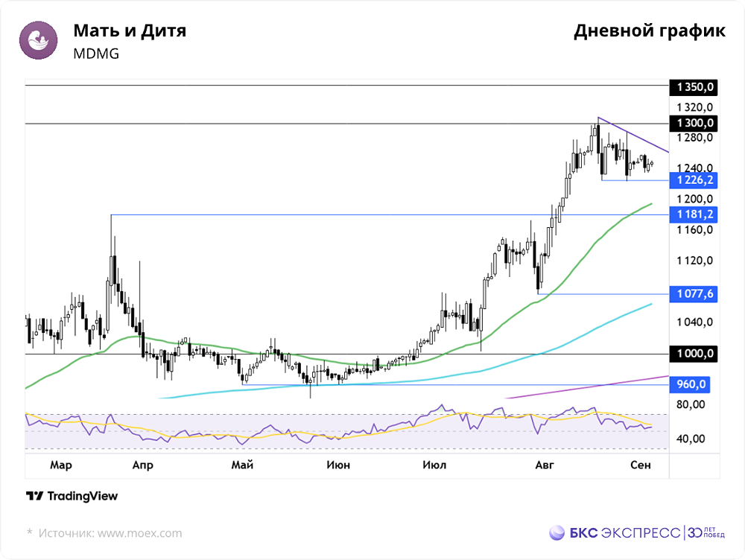
Task: Click the Дневной график heading
Action: (650, 31)
